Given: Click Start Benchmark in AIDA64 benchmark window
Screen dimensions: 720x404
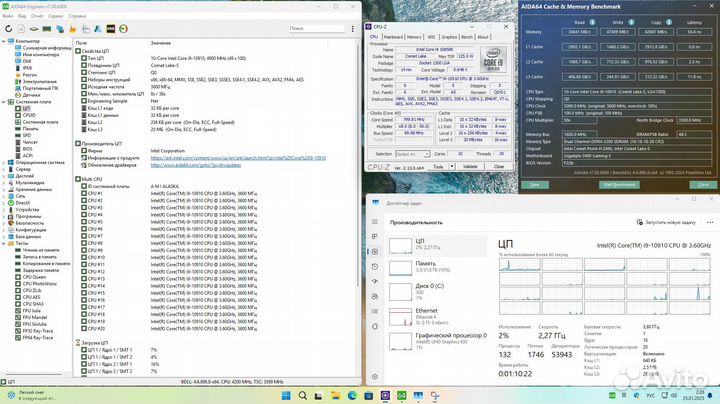Looking at the screenshot, I should (x=619, y=185).
